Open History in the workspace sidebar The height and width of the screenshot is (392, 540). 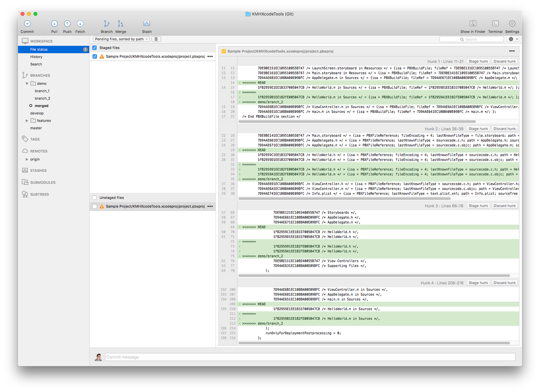pyautogui.click(x=36, y=57)
